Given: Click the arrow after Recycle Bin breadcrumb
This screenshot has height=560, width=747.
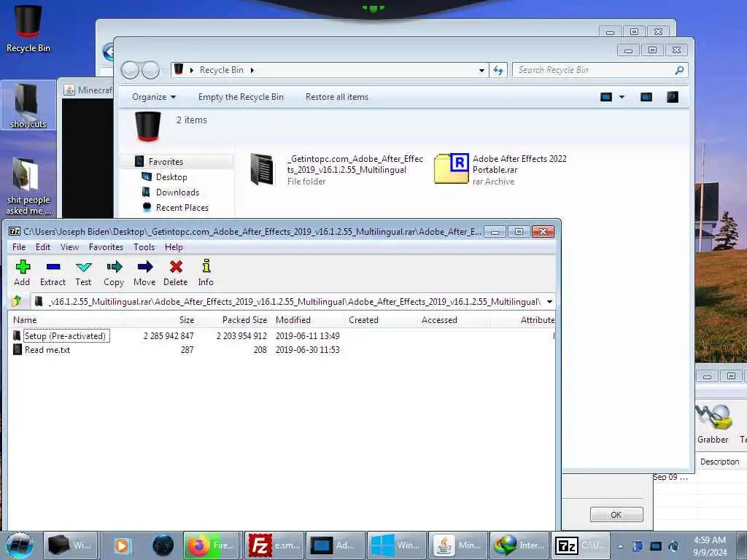Looking at the screenshot, I should point(252,71).
